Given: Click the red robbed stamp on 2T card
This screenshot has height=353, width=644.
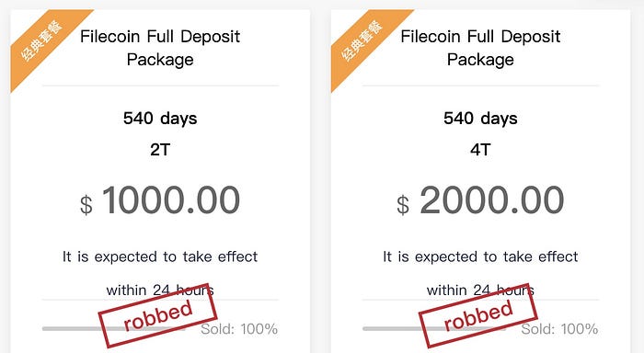Looking at the screenshot, I should point(157,315).
